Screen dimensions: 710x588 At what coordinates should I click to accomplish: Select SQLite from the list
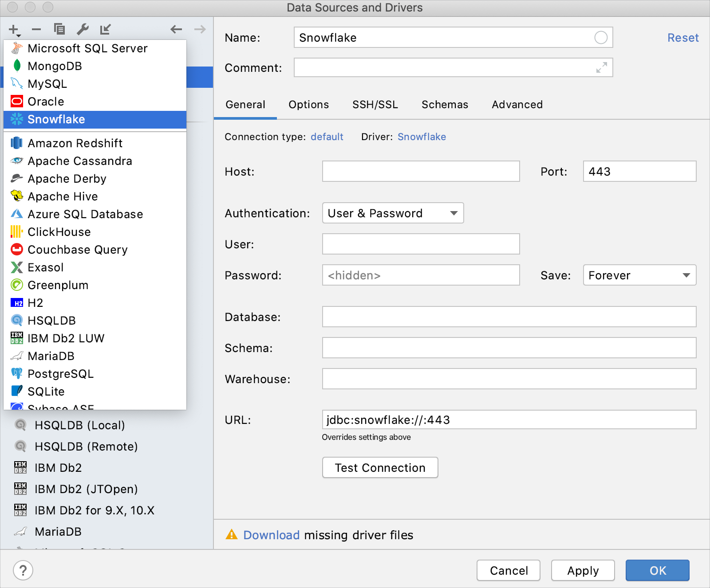click(95, 392)
